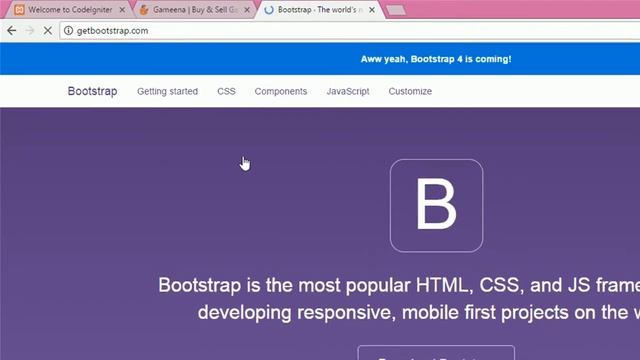Screen dimensions: 640x360
Task: Switch to Gameena Buy & Sell tab
Action: [x=195, y=10]
